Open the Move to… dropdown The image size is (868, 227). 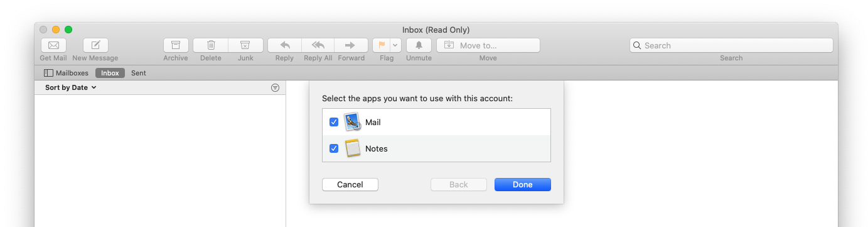pyautogui.click(x=488, y=45)
